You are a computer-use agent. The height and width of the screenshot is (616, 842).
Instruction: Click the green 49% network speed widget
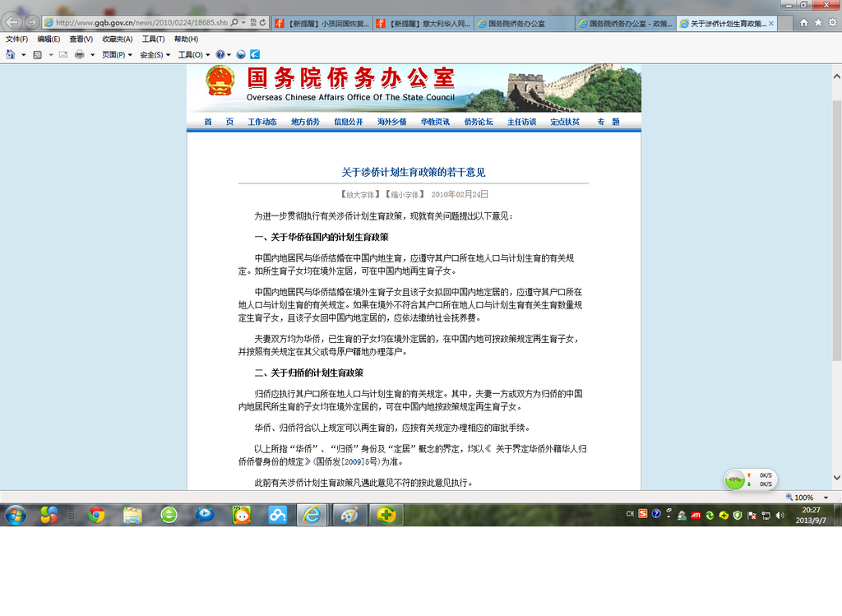(x=750, y=479)
